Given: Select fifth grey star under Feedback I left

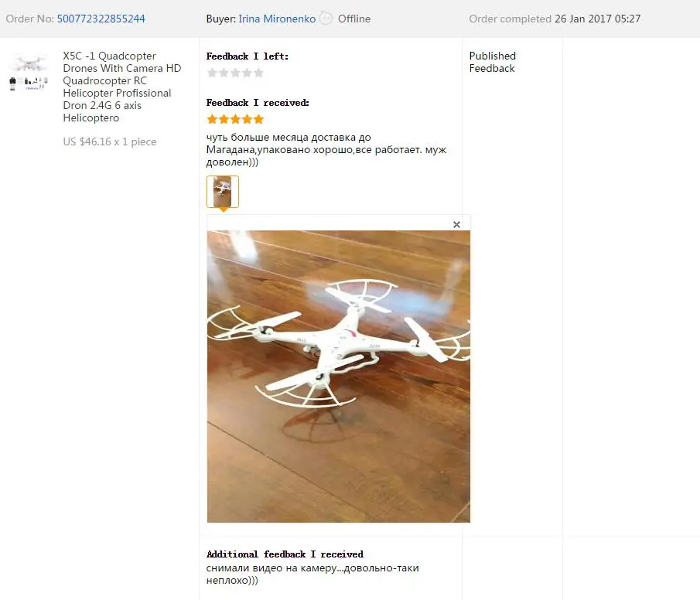Looking at the screenshot, I should point(258,73).
